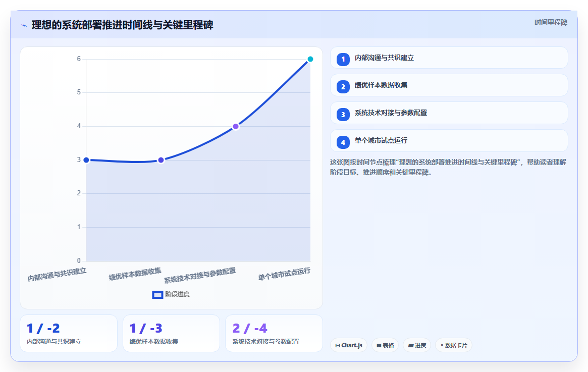Image resolution: width=588 pixels, height=372 pixels.
Task: Click the y-axis value 6
Action: click(x=79, y=59)
